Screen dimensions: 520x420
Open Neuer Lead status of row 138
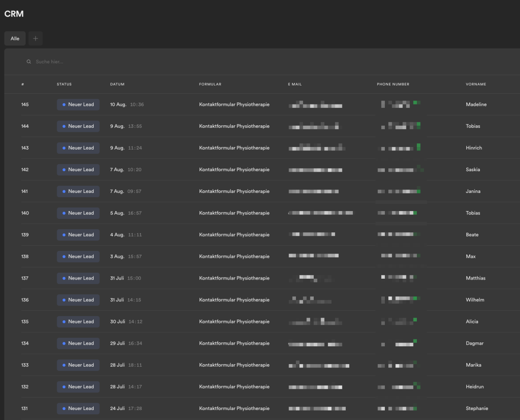click(x=78, y=256)
